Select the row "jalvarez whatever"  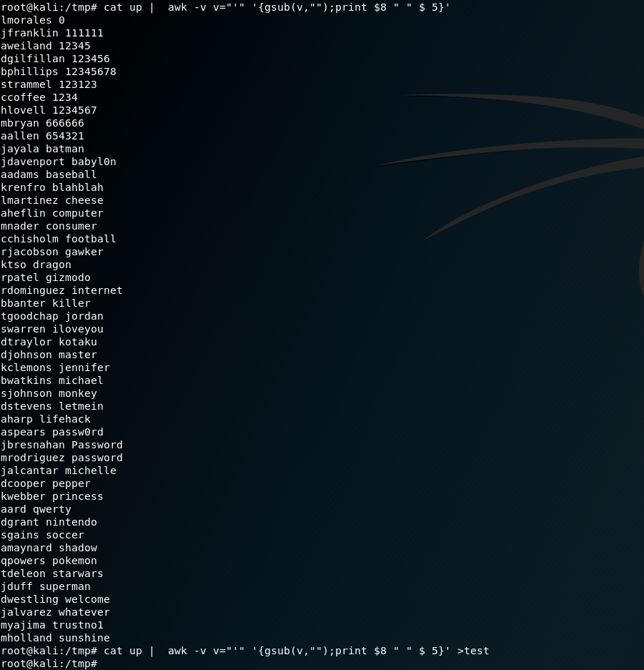[x=56, y=612]
